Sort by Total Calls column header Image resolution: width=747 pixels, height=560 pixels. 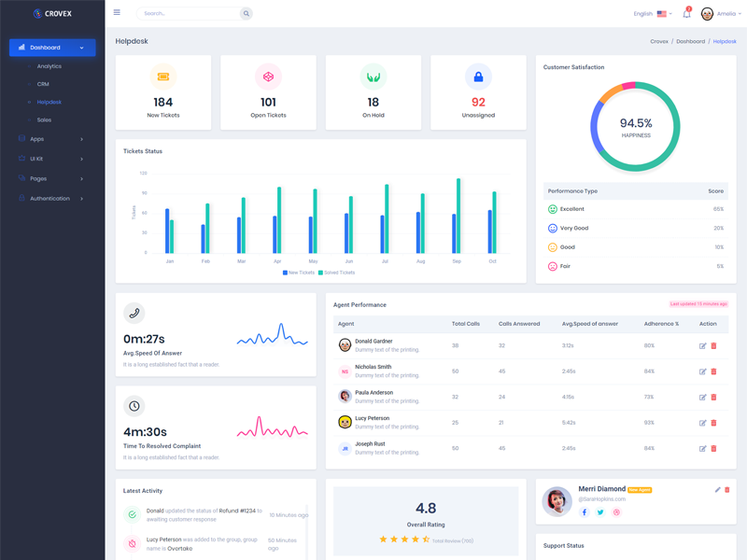pyautogui.click(x=465, y=324)
